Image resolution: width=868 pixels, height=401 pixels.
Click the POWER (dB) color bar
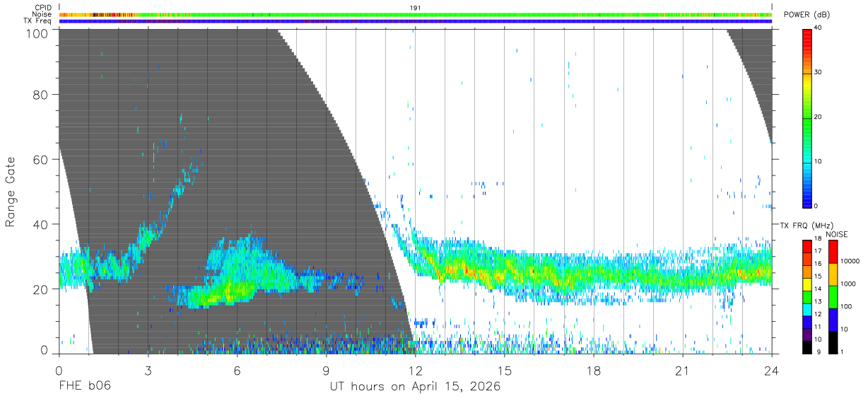[807, 117]
